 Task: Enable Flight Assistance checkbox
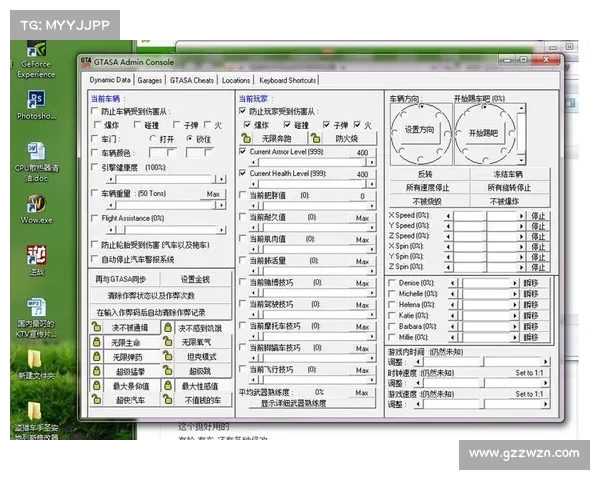[x=95, y=218]
